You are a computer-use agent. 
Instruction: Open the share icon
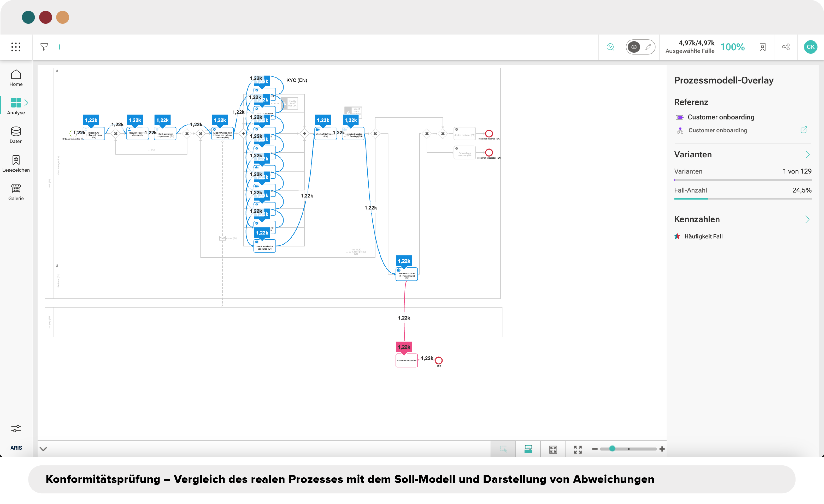pos(786,47)
